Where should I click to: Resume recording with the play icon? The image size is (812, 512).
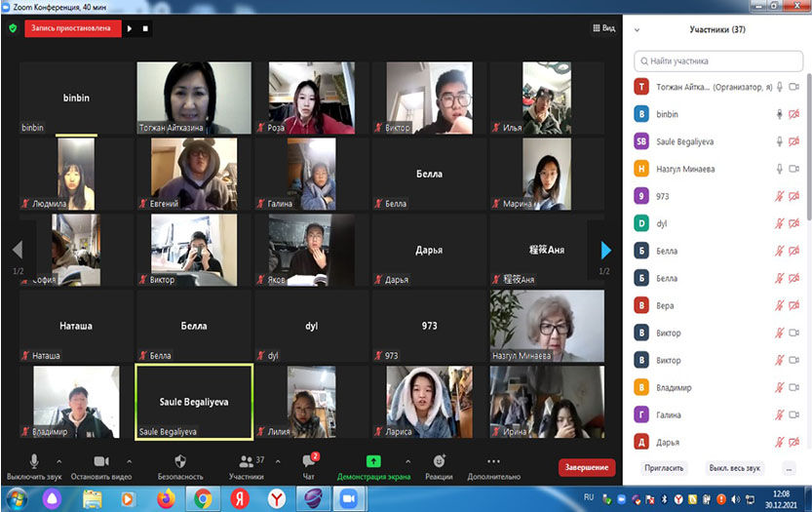click(130, 28)
